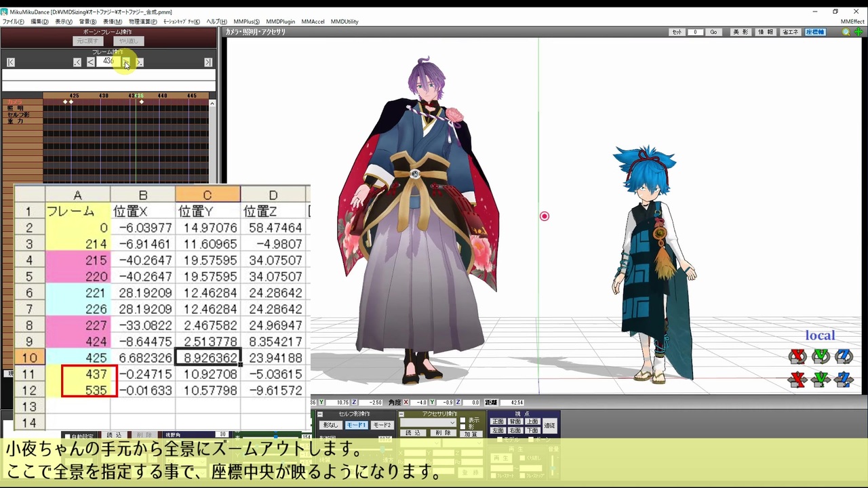Set viewpoint to 下面 bottom
The image size is (868, 488).
click(x=533, y=430)
